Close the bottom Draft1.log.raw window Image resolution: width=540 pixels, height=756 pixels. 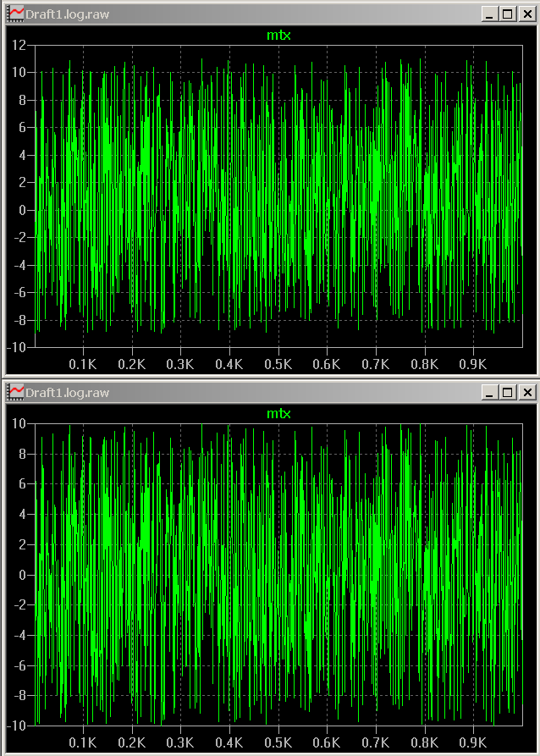(527, 392)
